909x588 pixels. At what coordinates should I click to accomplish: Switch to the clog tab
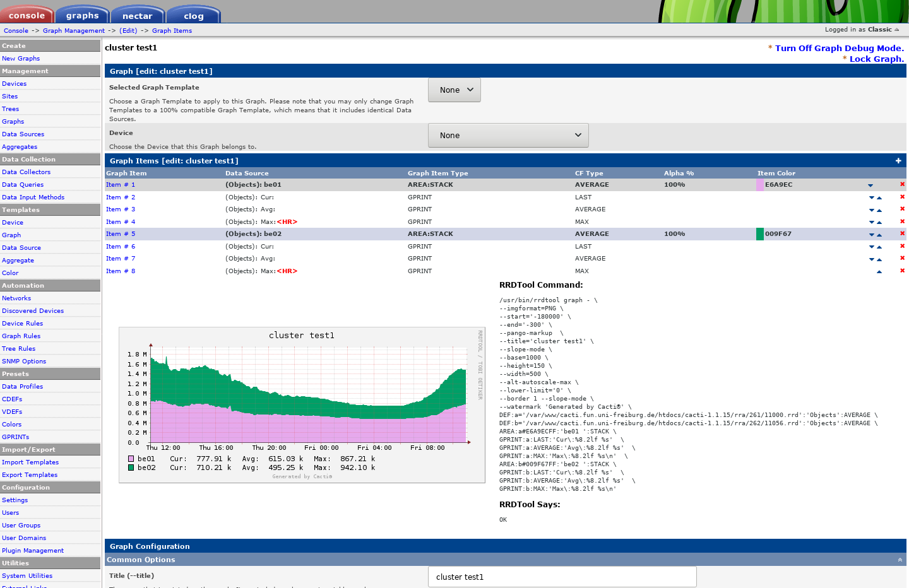click(x=193, y=14)
